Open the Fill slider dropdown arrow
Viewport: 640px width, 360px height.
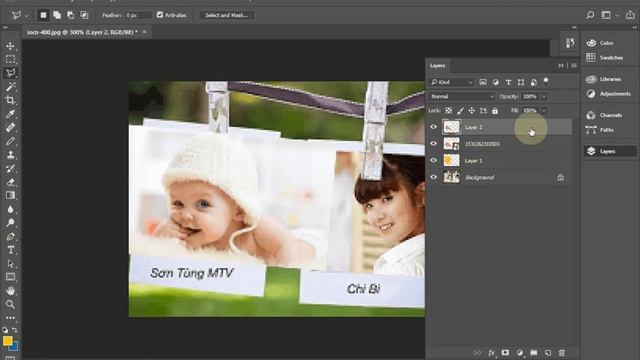tap(544, 111)
